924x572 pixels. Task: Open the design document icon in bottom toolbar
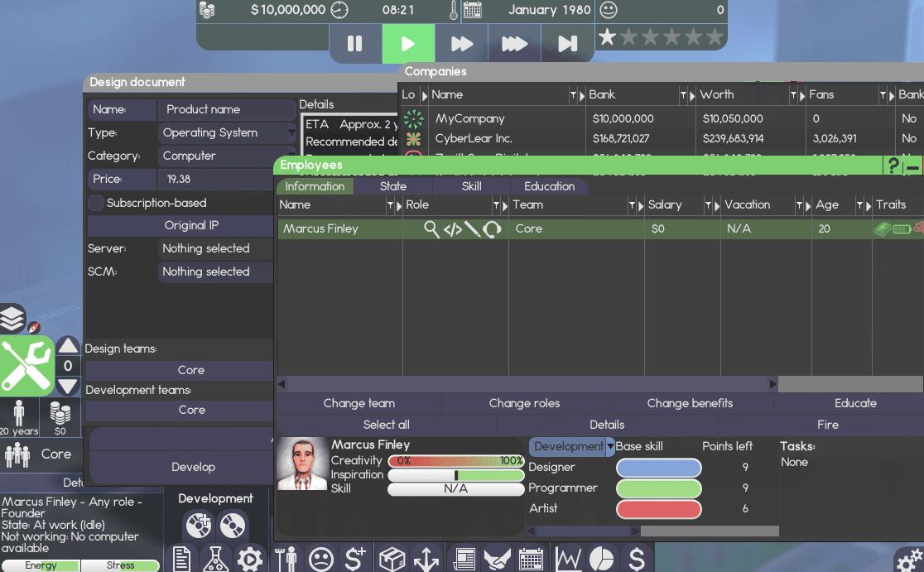(181, 559)
